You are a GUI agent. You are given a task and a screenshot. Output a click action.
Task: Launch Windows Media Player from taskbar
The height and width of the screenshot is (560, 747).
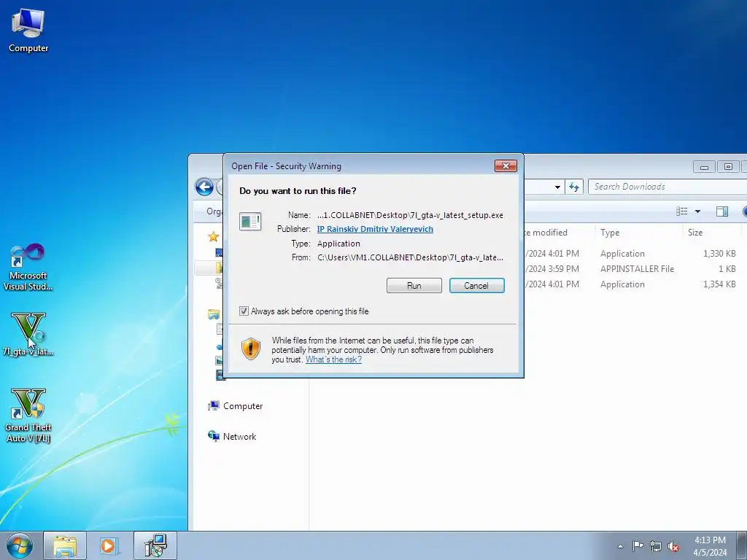pos(109,545)
